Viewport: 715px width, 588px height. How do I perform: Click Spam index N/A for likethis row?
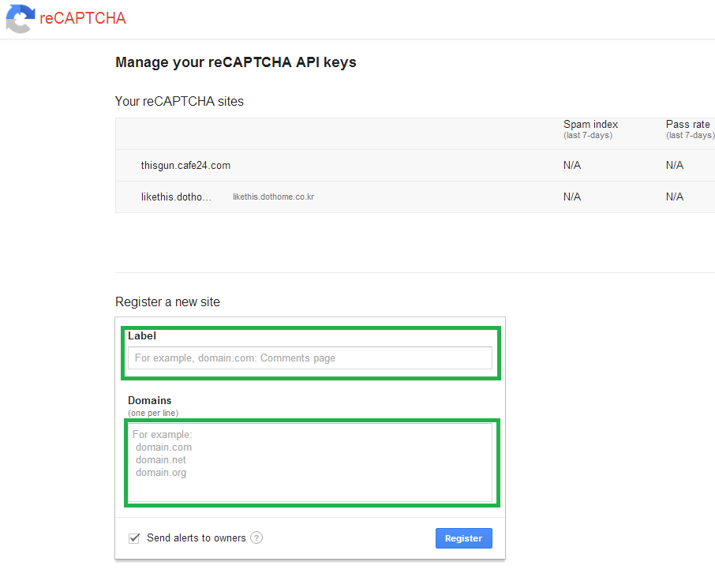click(x=572, y=197)
